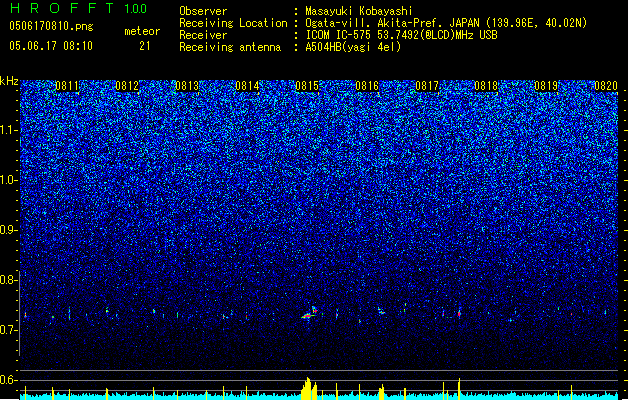Click the 0817 time marker
The height and width of the screenshot is (400, 629).
pos(427,86)
